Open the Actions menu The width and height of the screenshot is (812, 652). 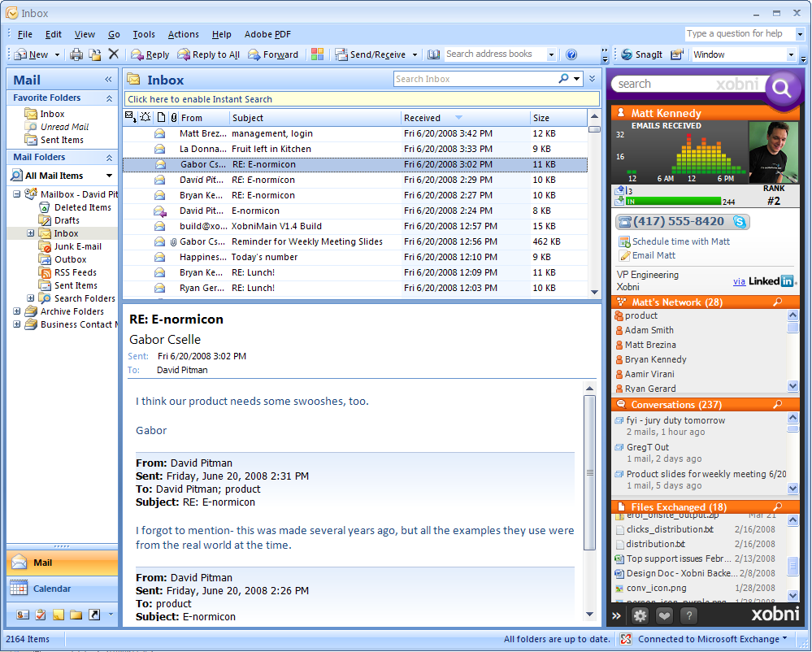coord(184,34)
